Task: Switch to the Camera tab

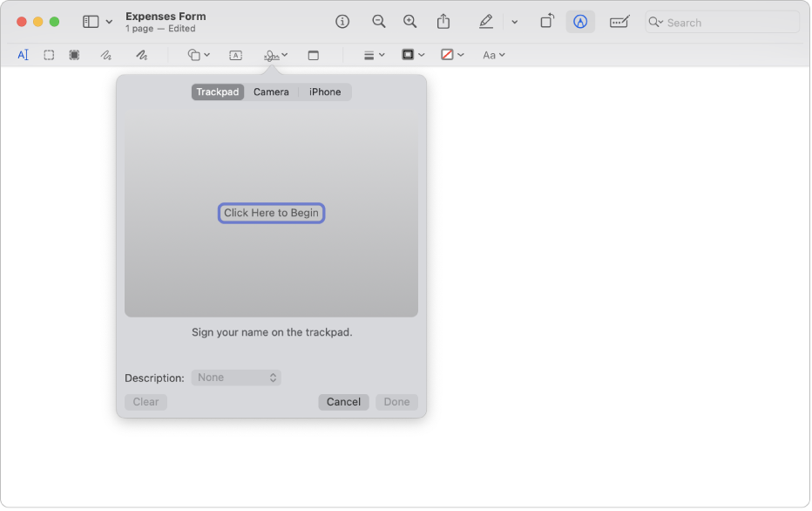Action: [271, 92]
